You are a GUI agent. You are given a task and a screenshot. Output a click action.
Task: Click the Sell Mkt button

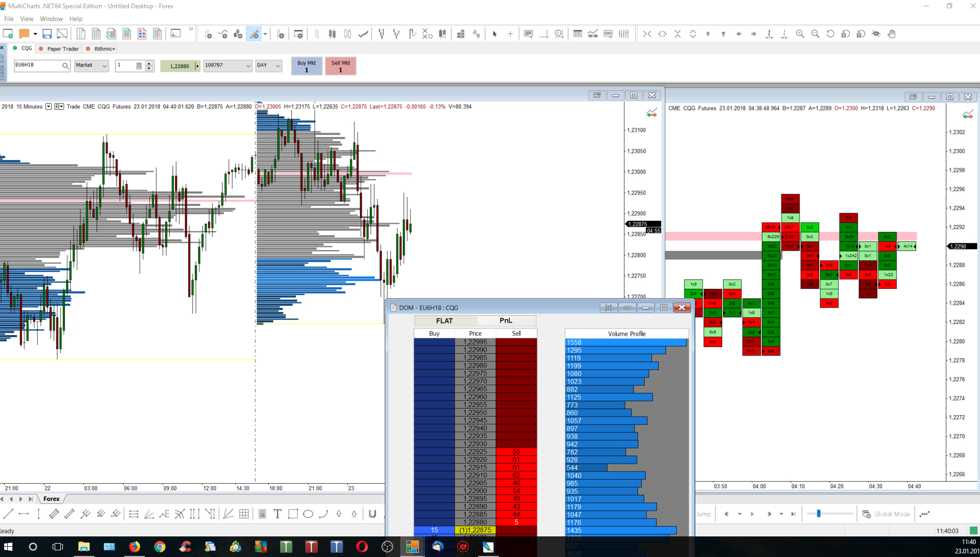point(340,66)
